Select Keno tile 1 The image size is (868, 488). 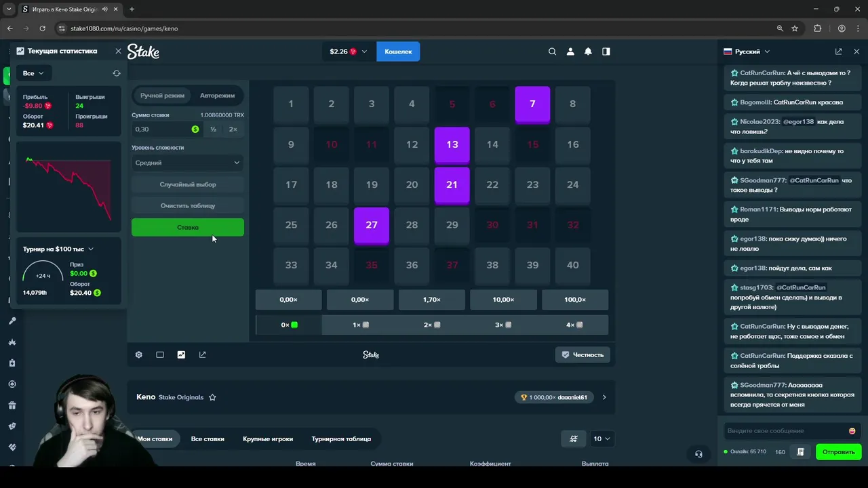[291, 104]
